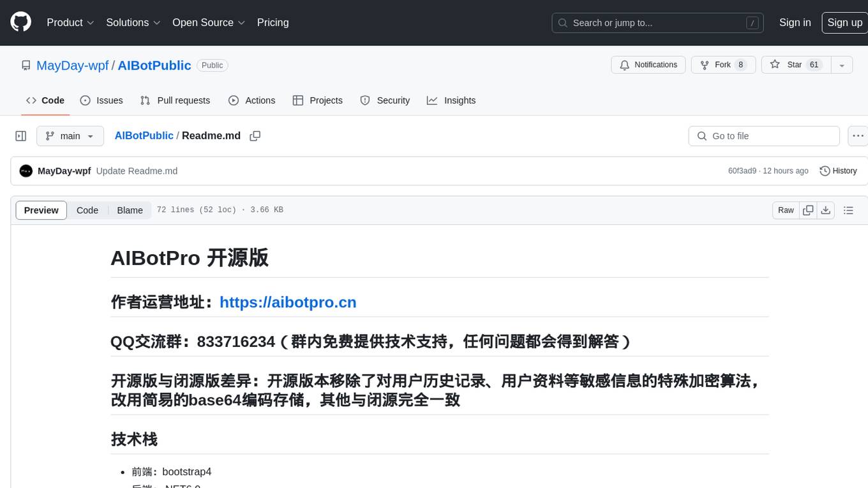View the file History
Screen dimensions: 868x488
(x=838, y=171)
